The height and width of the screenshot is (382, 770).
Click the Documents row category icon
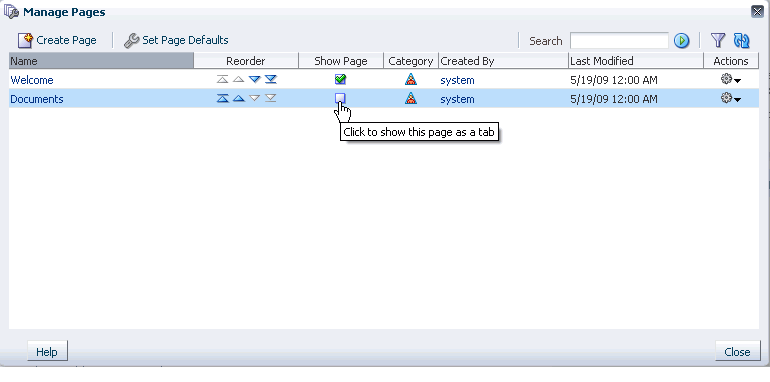(411, 98)
